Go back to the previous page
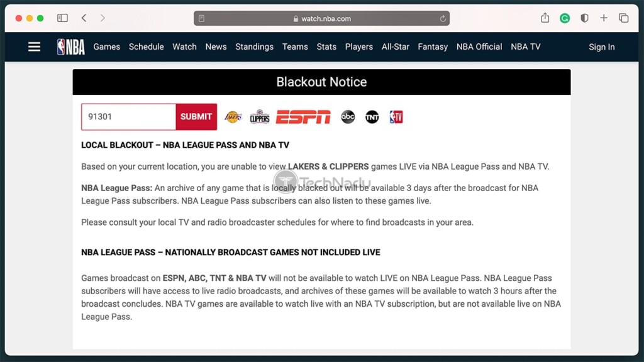The image size is (644, 362). (84, 18)
